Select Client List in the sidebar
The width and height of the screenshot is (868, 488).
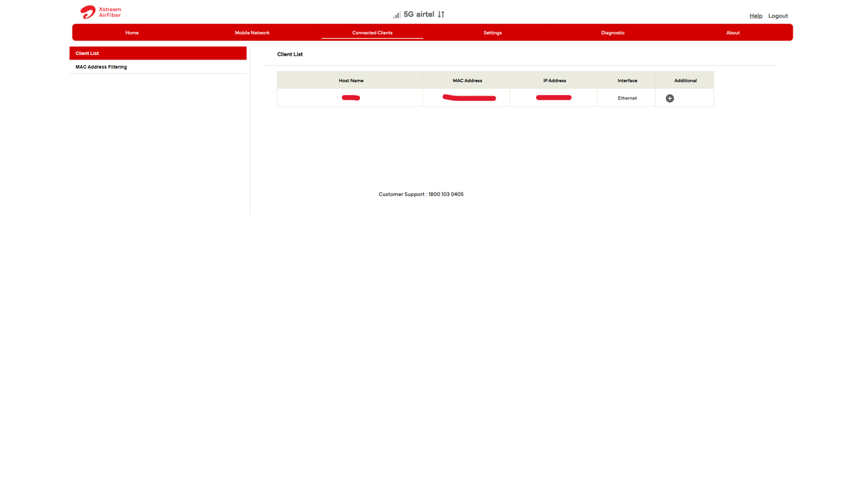click(158, 54)
